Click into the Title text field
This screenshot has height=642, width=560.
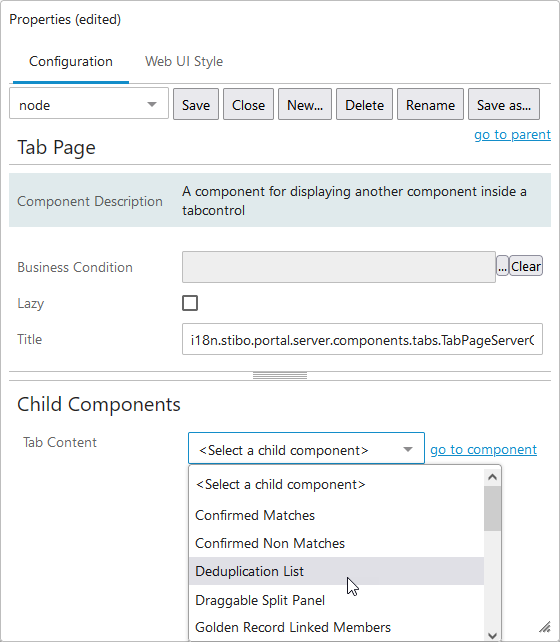click(362, 339)
